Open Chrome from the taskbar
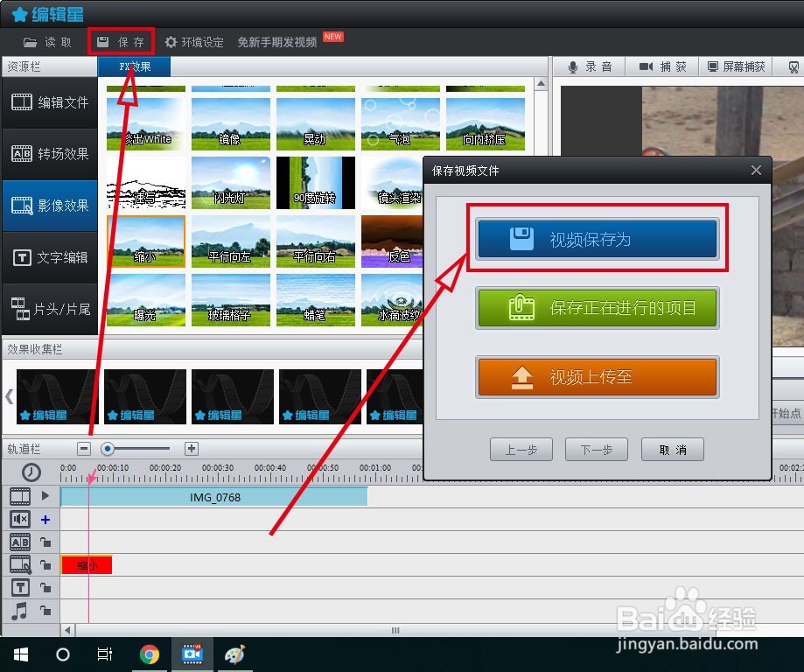Viewport: 804px width, 672px height. click(150, 654)
